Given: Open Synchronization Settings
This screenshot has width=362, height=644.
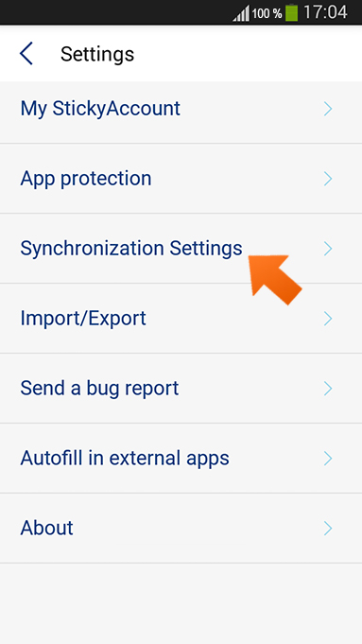Looking at the screenshot, I should click(181, 249).
